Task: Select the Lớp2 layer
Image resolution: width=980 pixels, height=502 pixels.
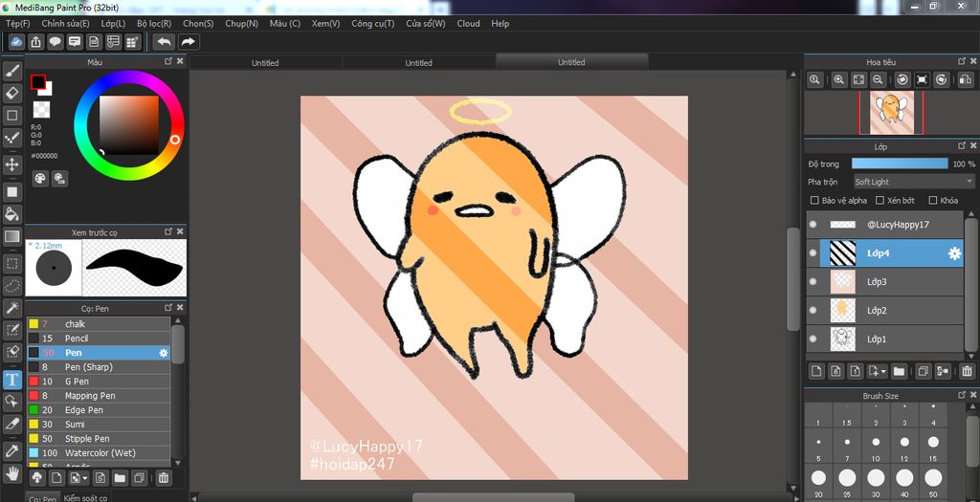Action: click(x=884, y=311)
